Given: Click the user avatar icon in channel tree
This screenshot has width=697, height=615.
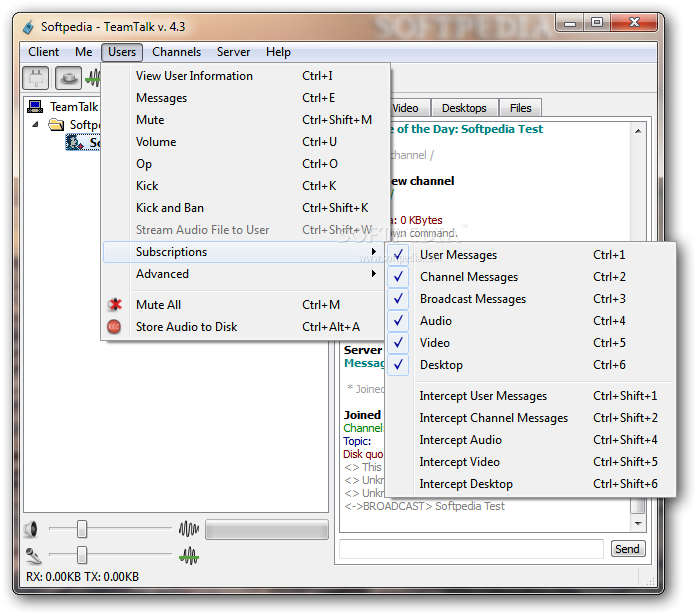Looking at the screenshot, I should (75, 143).
